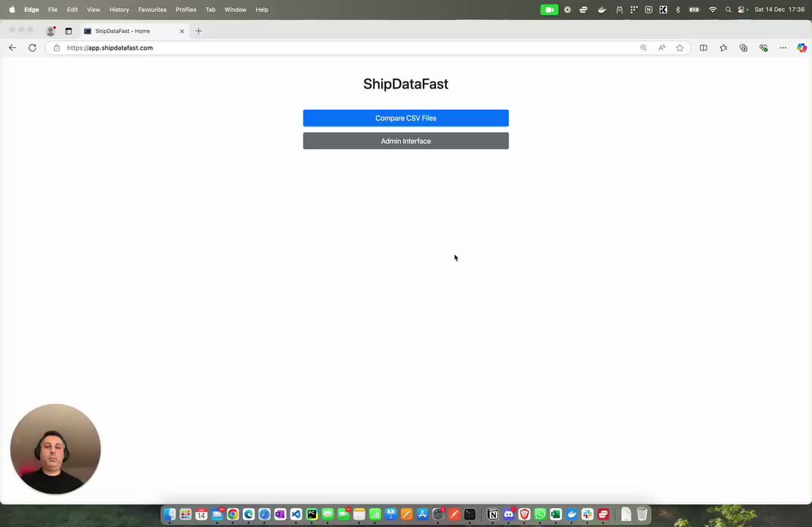Go back using the browser back arrow

point(12,48)
